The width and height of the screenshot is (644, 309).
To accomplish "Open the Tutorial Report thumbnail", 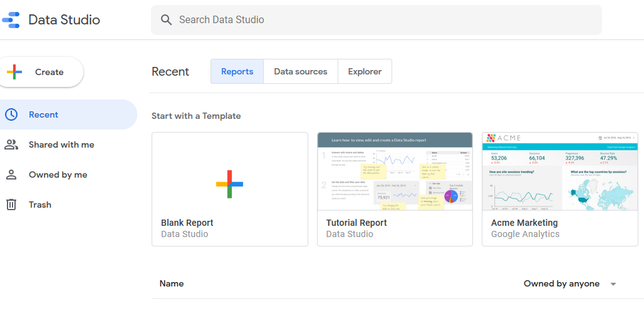I will (395, 171).
